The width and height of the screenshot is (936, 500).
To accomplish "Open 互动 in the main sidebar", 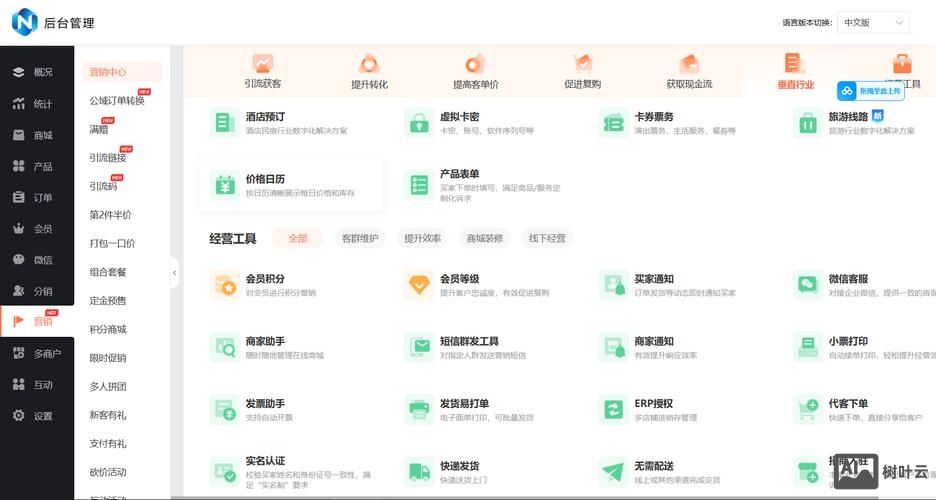I will tap(37, 385).
